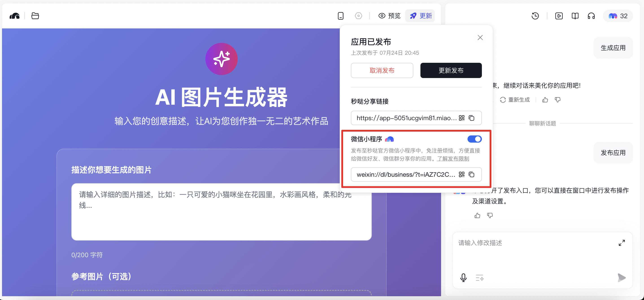
Task: Click the headset support icon
Action: [x=591, y=16]
